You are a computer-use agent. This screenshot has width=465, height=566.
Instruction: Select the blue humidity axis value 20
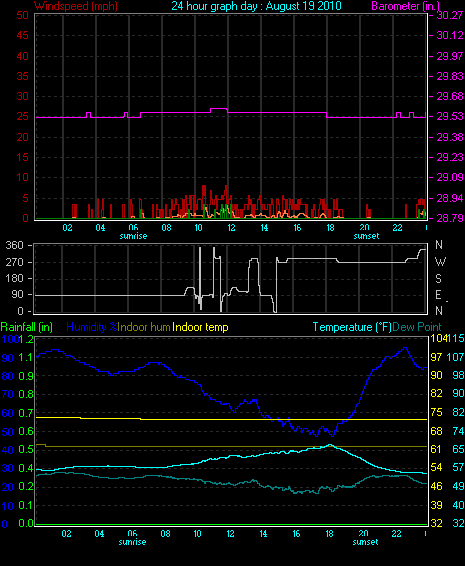click(x=8, y=487)
